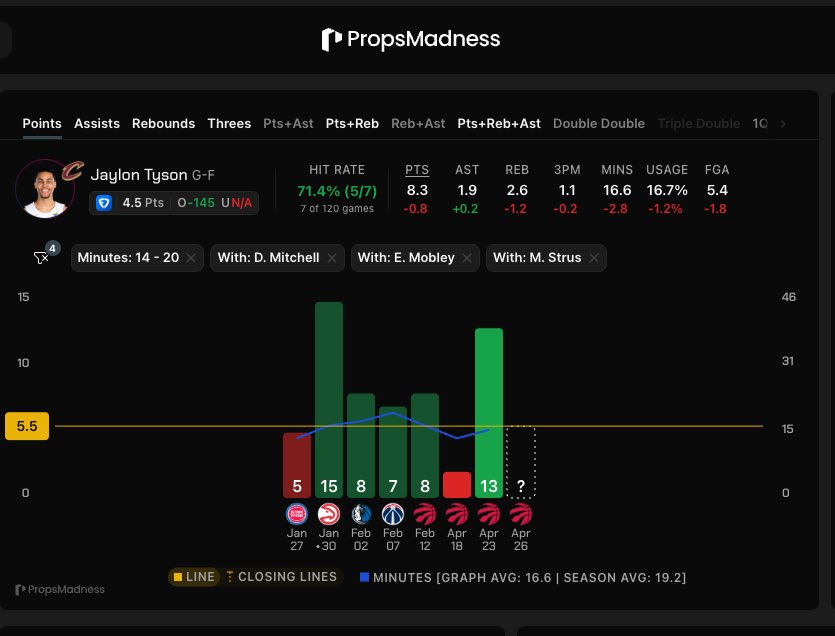835x636 pixels.
Task: Toggle the CLOSING LINES legend item
Action: [x=282, y=577]
